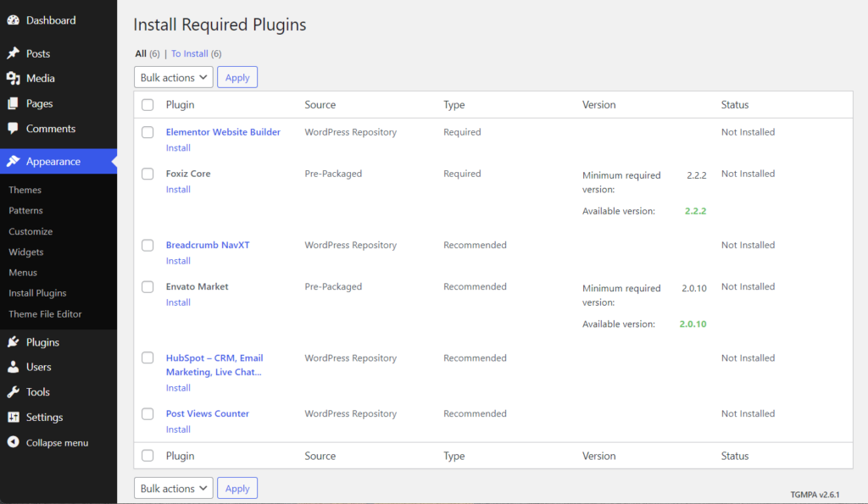Click the Status column header at top
The image size is (868, 504).
[x=735, y=104]
